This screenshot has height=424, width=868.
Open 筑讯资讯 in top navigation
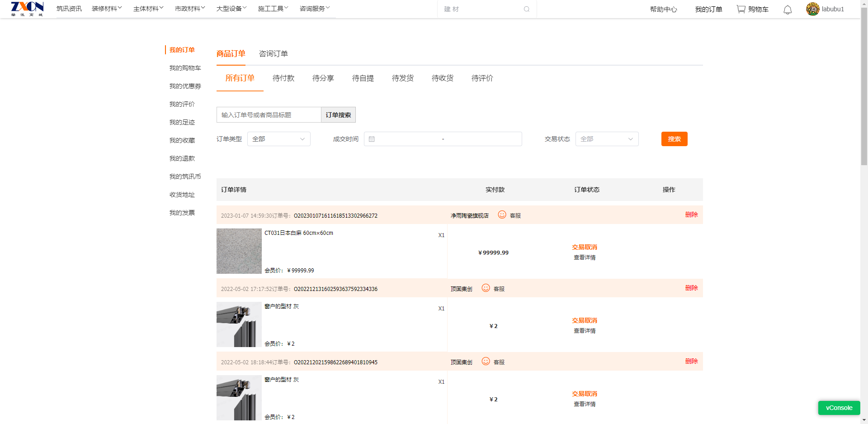69,9
